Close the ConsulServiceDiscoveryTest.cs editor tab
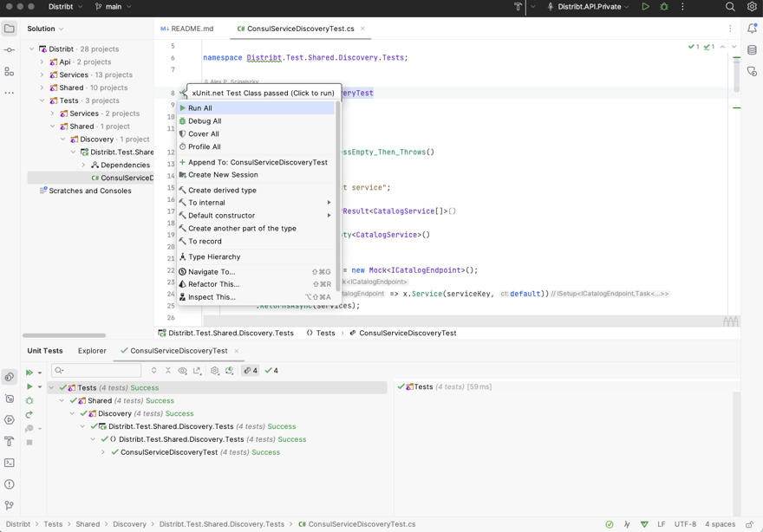Screen dimensions: 763x532 point(362,29)
